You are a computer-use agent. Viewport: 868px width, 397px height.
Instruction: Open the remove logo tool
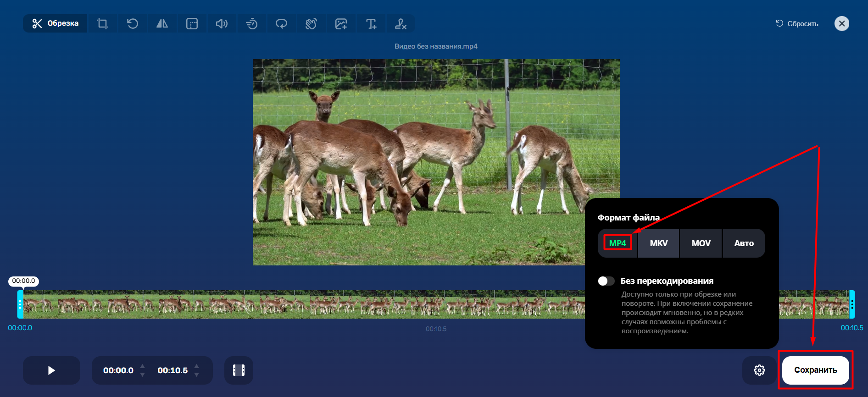point(401,23)
